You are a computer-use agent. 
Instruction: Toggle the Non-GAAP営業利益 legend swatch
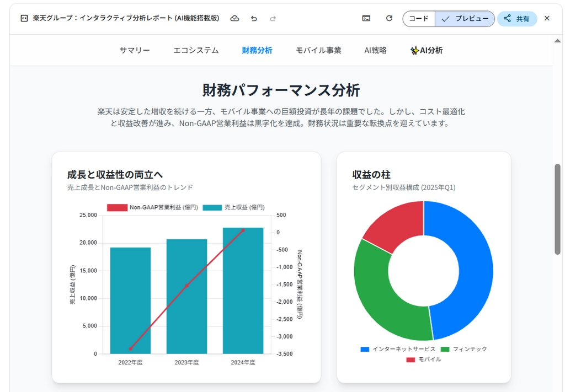[x=117, y=208]
